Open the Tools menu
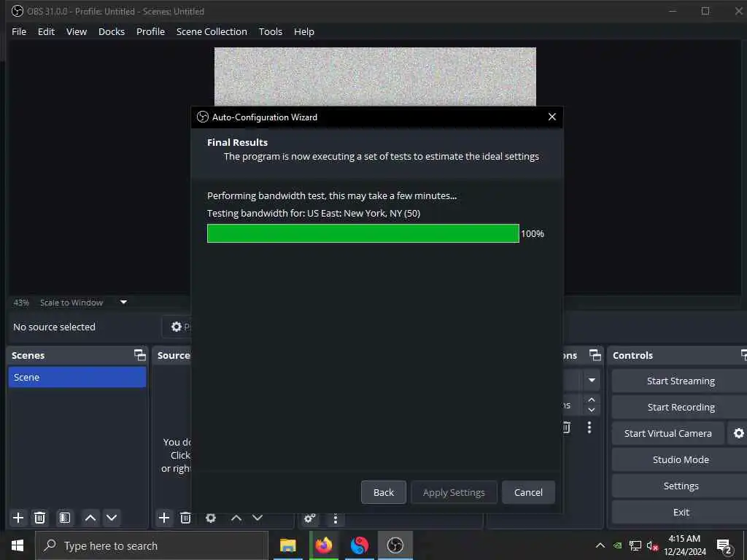Viewport: 747px width, 560px height. pos(270,31)
